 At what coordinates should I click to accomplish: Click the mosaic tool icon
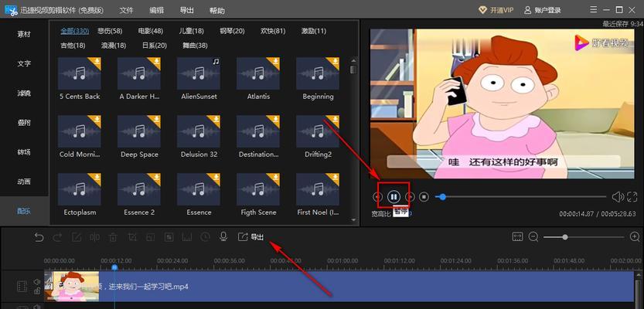pyautogui.click(x=169, y=237)
